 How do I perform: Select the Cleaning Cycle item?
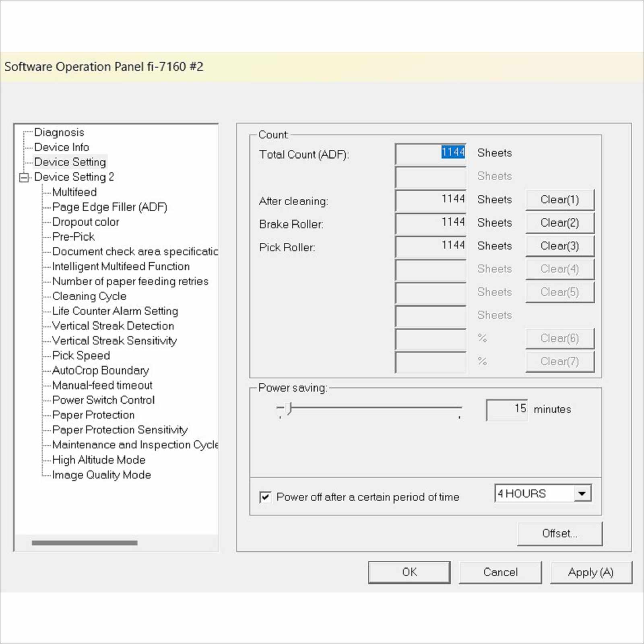pyautogui.click(x=89, y=296)
